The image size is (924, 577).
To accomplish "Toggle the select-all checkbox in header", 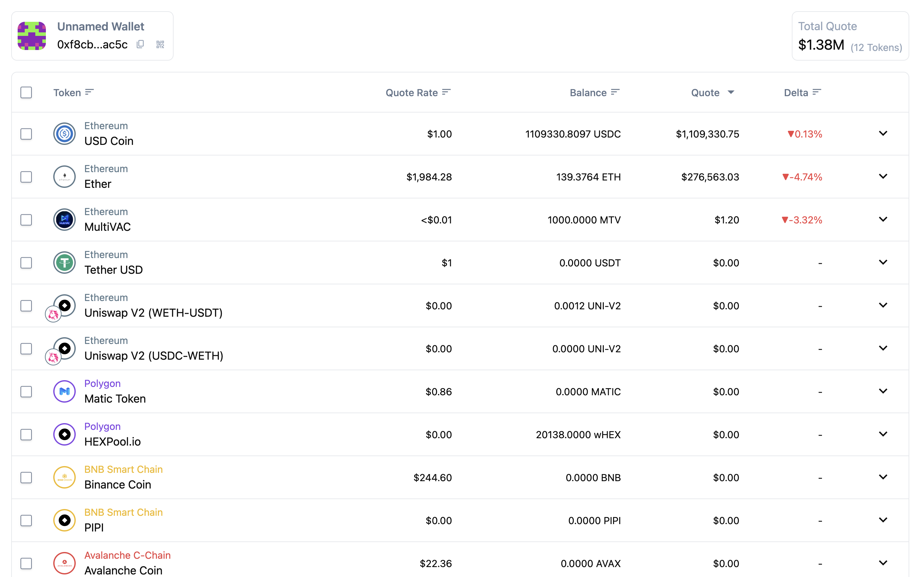I will click(x=26, y=92).
